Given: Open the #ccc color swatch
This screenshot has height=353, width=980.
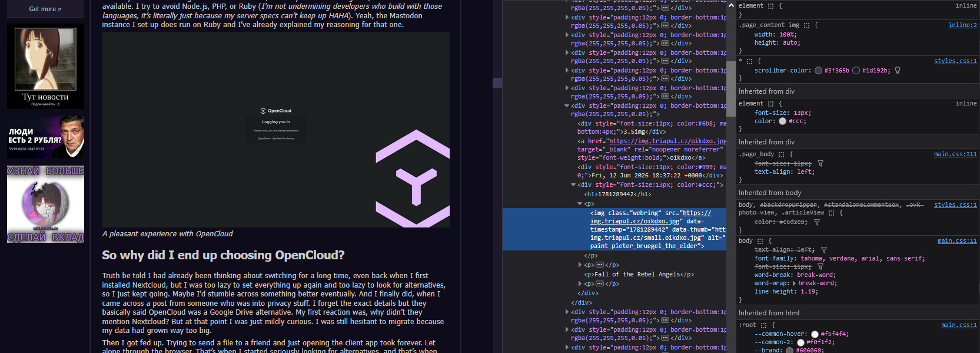Looking at the screenshot, I should pyautogui.click(x=782, y=121).
